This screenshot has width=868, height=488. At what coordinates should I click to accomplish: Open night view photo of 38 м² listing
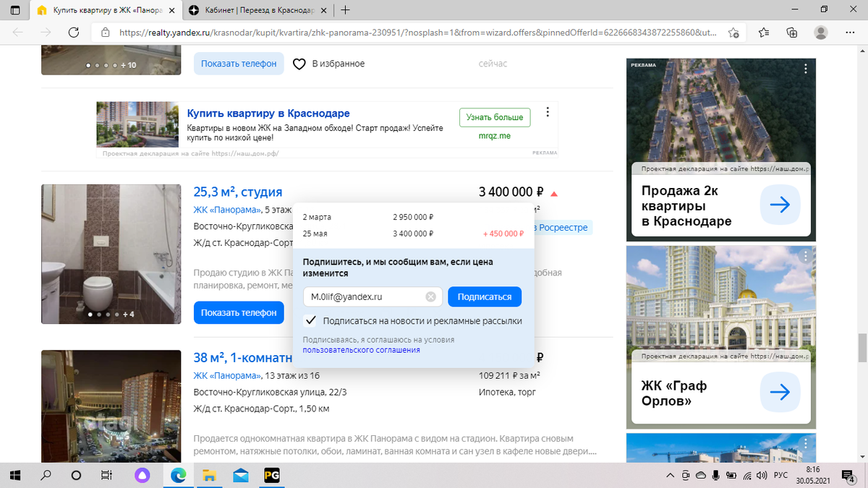click(111, 406)
